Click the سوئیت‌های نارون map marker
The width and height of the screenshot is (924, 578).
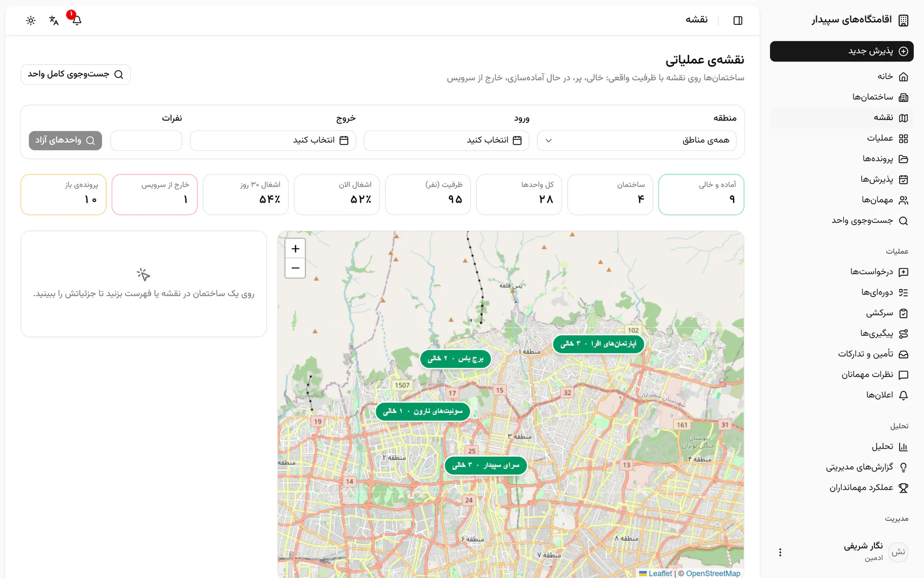tap(423, 411)
